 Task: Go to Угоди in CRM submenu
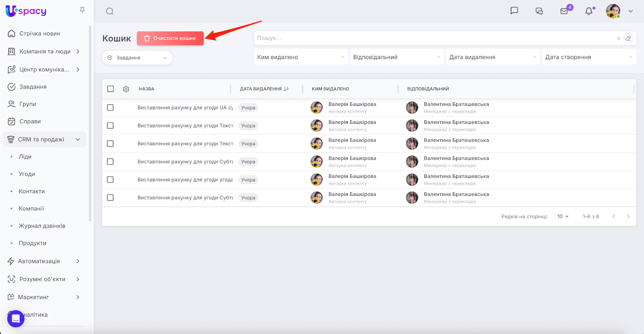(27, 174)
